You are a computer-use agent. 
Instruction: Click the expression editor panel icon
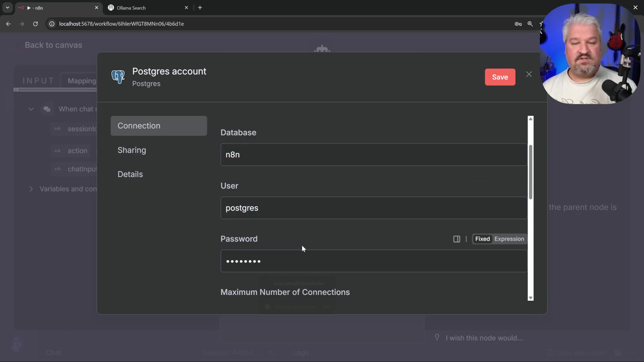(x=457, y=239)
